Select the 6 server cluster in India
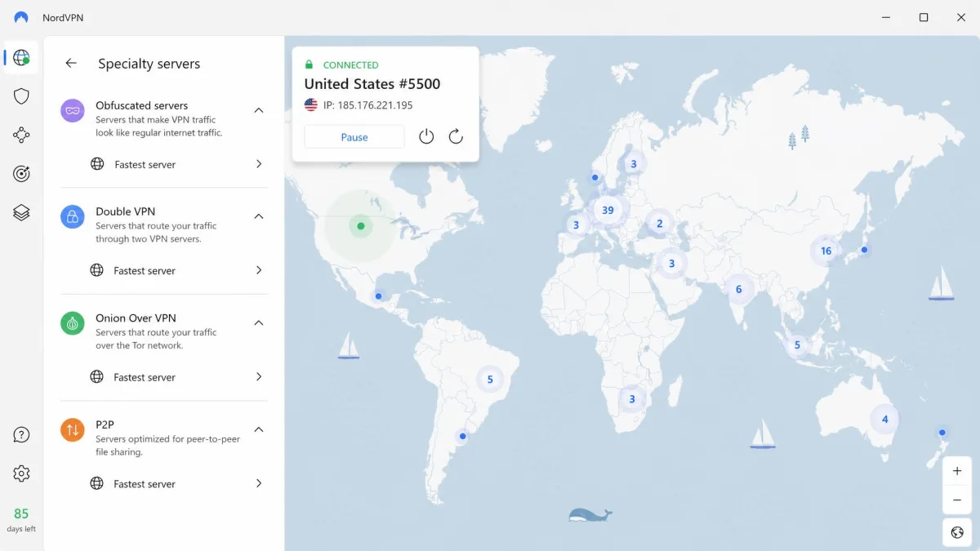Image resolution: width=980 pixels, height=551 pixels. coord(739,289)
